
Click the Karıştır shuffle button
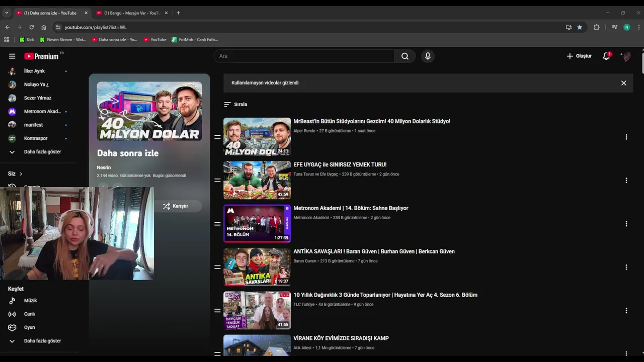(176, 206)
